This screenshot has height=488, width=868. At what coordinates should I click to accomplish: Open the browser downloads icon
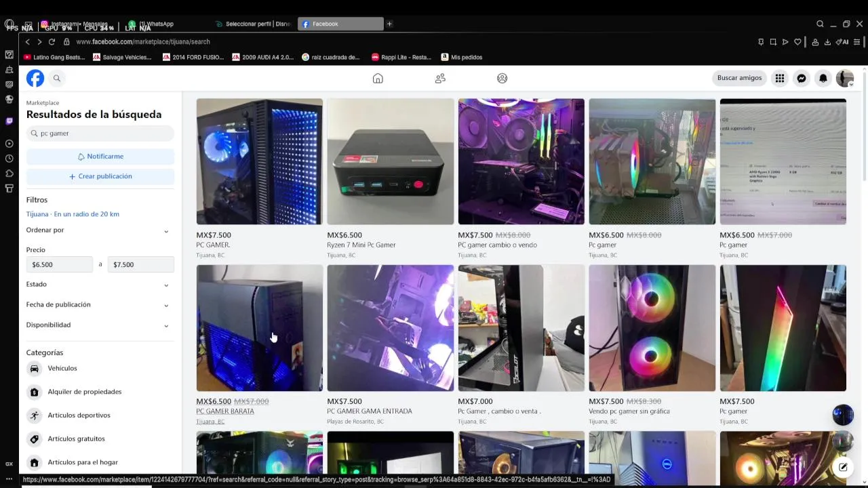[827, 42]
